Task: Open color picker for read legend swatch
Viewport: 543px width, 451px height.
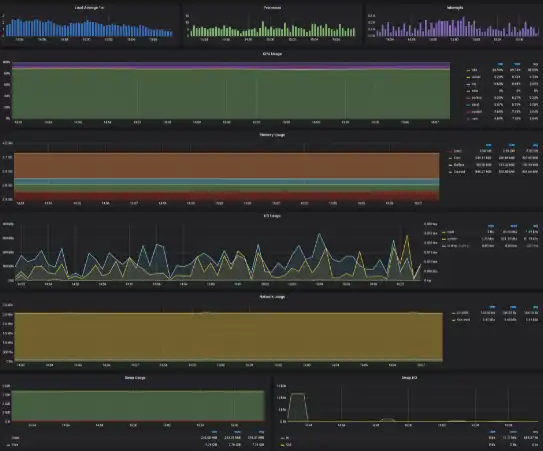Action: point(444,232)
